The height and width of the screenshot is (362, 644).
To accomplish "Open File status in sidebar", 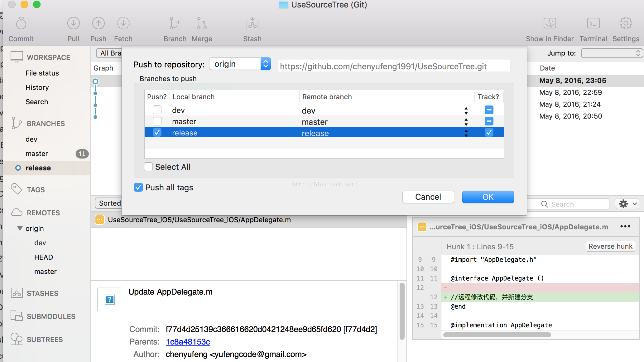I will (x=42, y=73).
